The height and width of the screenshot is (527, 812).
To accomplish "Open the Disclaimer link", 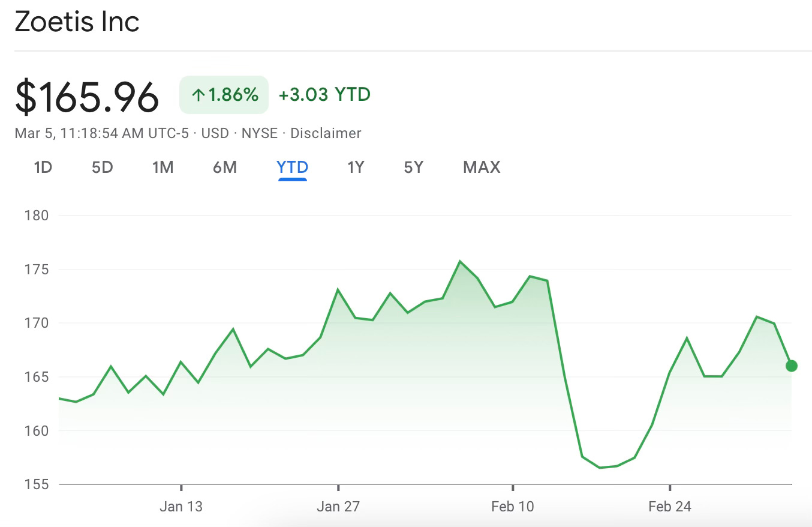I will click(x=326, y=133).
